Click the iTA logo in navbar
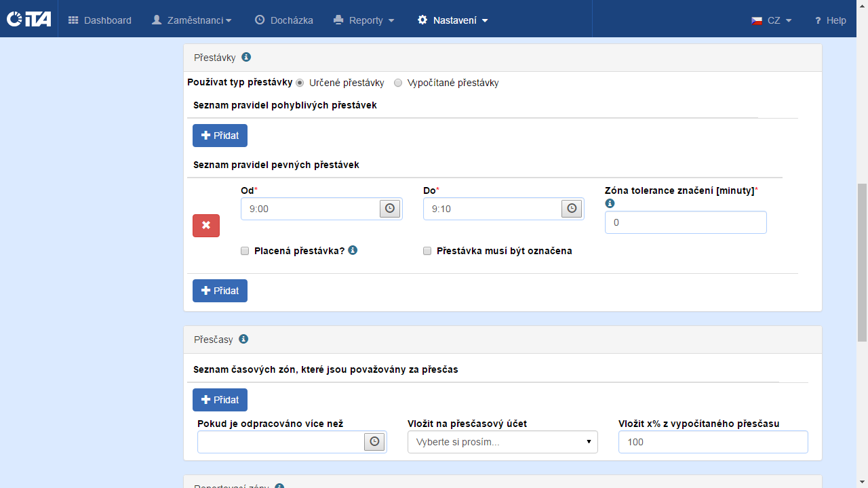868x488 pixels. coord(28,19)
